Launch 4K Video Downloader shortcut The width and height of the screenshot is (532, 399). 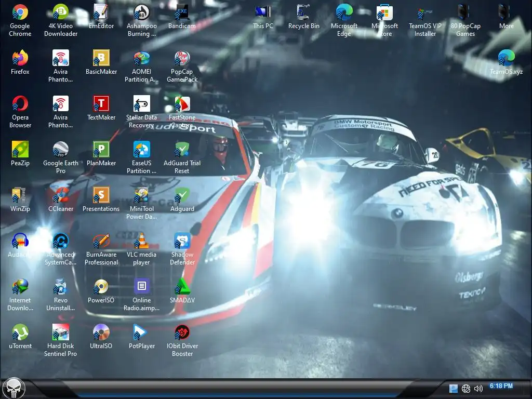60,12
